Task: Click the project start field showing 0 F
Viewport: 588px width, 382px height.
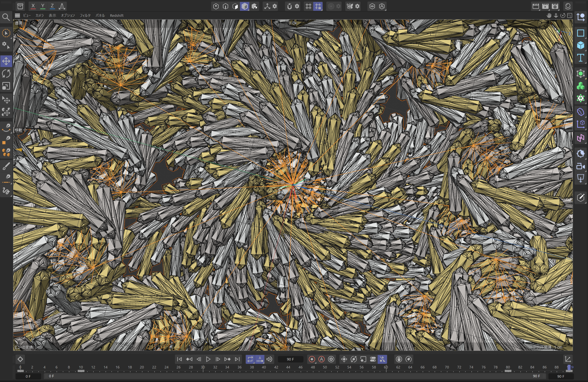Action: (x=28, y=376)
